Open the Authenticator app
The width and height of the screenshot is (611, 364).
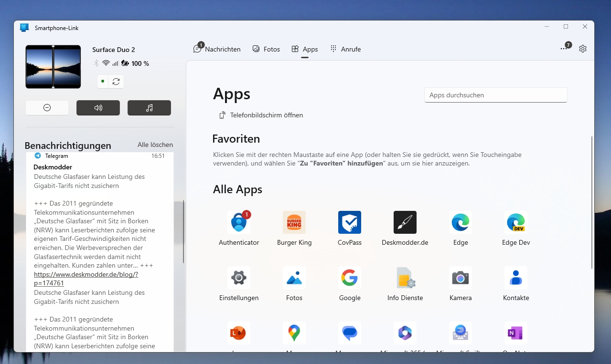point(239,222)
